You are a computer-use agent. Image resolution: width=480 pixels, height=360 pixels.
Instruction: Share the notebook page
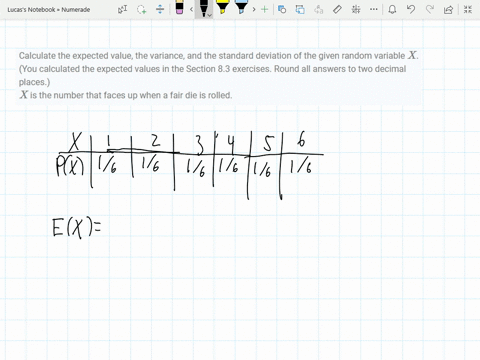pos(449,9)
